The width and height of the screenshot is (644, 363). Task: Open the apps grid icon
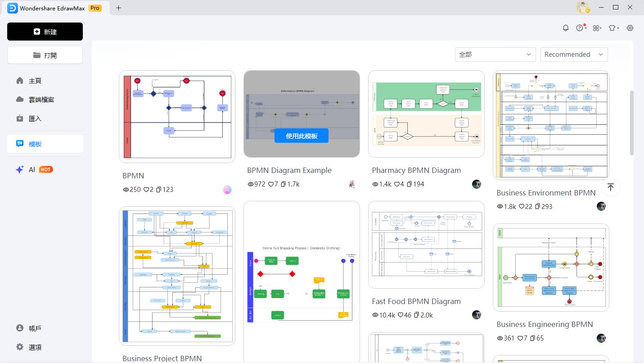tap(596, 28)
